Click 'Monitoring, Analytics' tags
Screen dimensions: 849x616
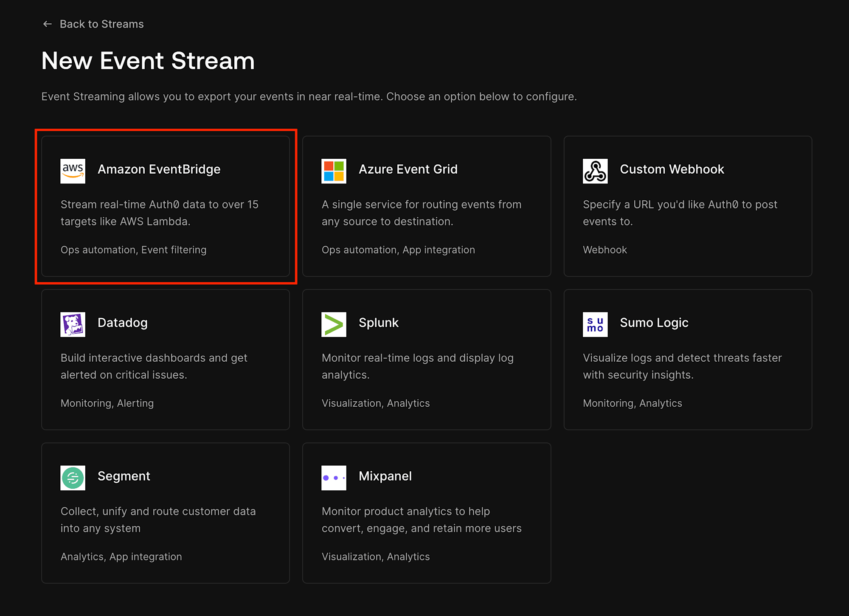pos(633,403)
